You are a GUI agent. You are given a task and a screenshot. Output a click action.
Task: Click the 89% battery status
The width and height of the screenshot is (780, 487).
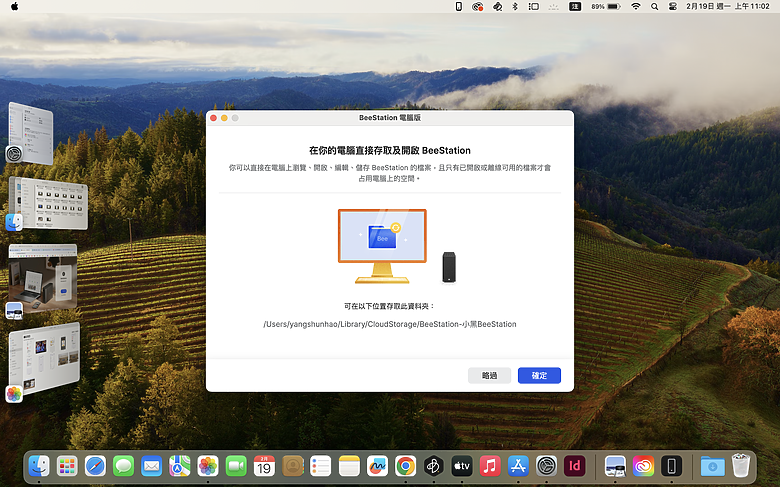click(605, 6)
